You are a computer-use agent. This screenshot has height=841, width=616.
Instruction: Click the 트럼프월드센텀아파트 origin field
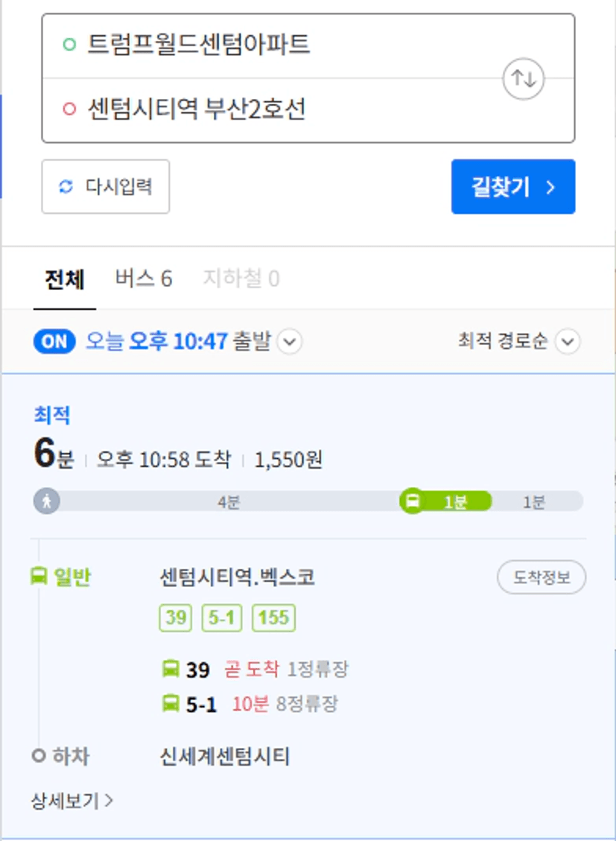[x=308, y=45]
